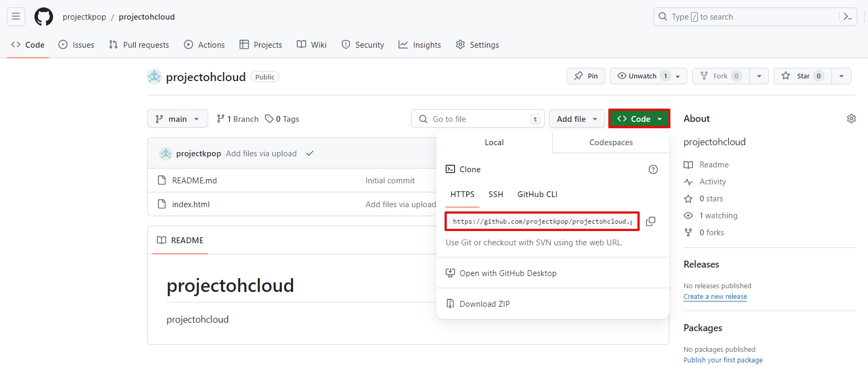Fork the repository
Screen dimensions: 868x373
(x=720, y=76)
